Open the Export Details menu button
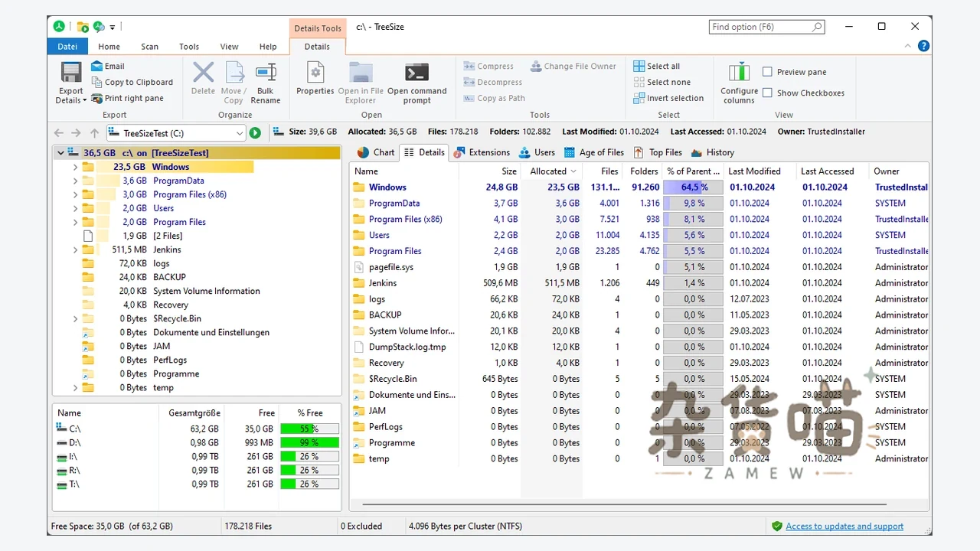Viewport: 980px width, 551px height. (71, 83)
